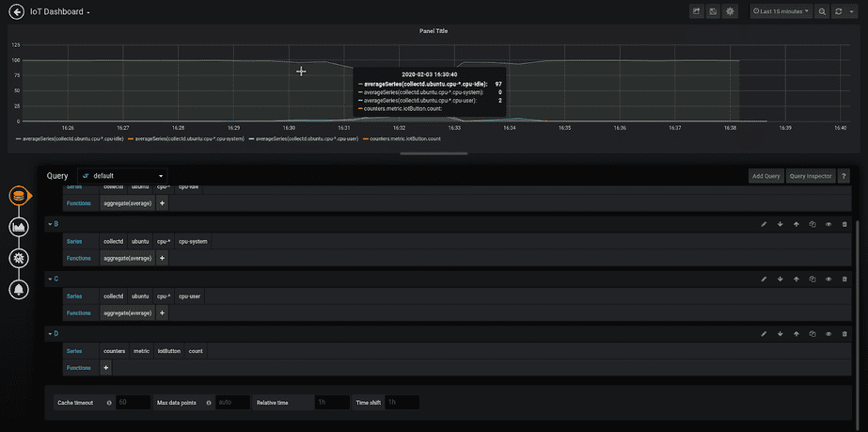
Task: Toggle edit mode pencil for query B
Action: point(764,224)
